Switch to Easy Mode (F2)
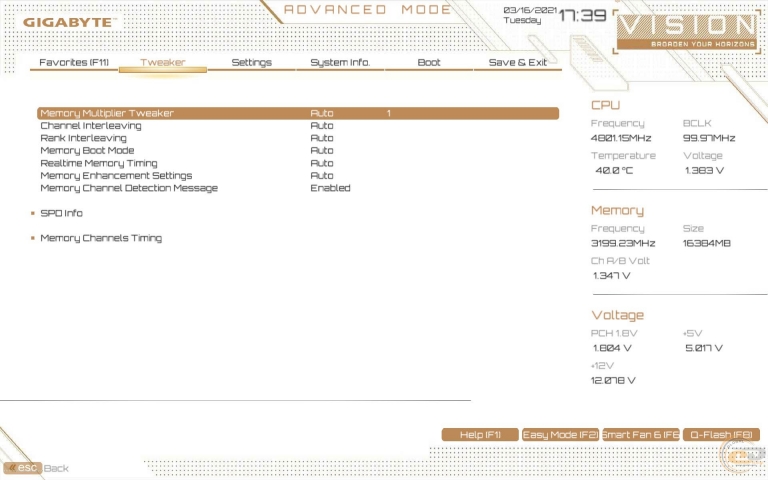Image resolution: width=768 pixels, height=480 pixels. (560, 434)
